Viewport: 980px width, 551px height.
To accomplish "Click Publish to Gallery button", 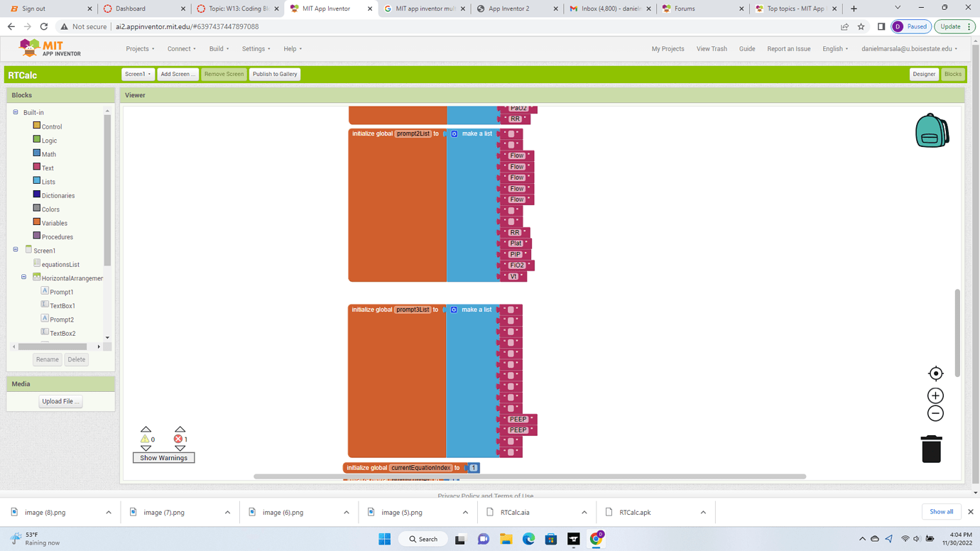I will pos(275,74).
